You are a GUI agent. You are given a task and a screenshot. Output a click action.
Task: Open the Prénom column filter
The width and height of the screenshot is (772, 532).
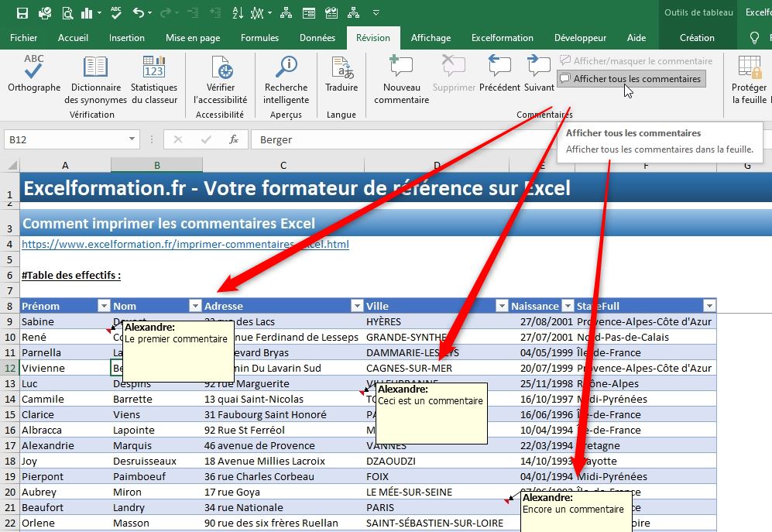pos(103,305)
